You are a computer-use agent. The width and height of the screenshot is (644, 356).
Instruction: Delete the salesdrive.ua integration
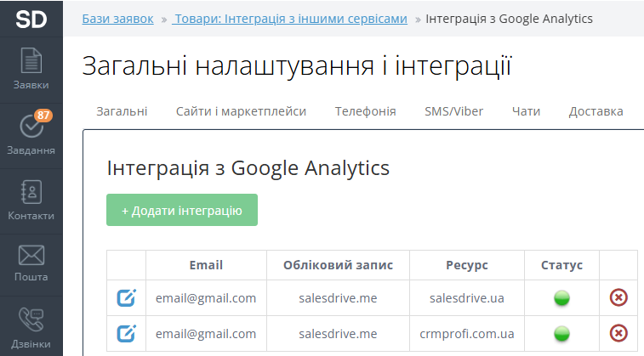tap(618, 298)
